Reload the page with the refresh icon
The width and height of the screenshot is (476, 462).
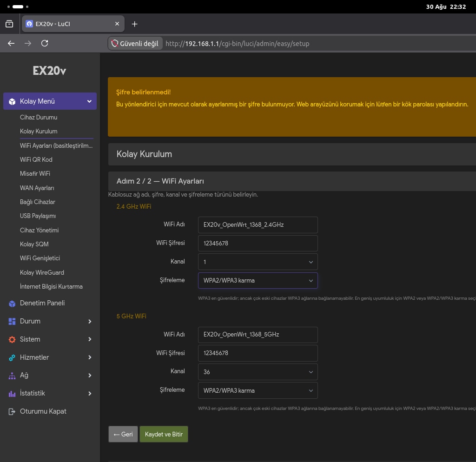45,43
